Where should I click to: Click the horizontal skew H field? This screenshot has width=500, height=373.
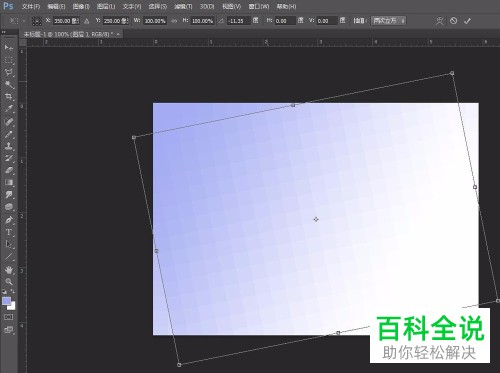pyautogui.click(x=285, y=21)
